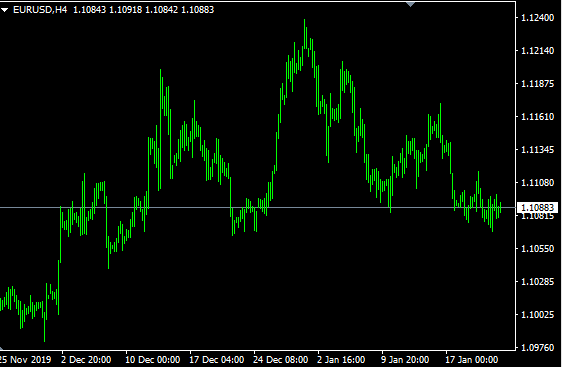Screen dimensions: 562x367
Task: Click the 24 Dec 08:00 time label
Action: 281,359
